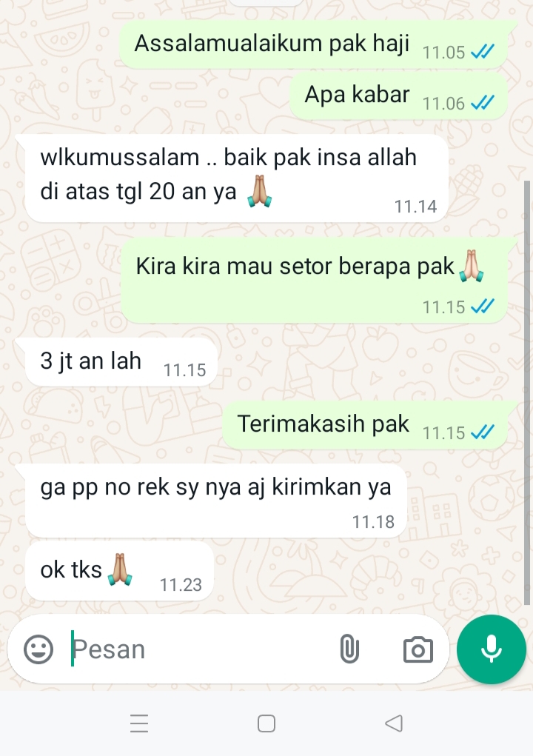This screenshot has width=533, height=756.
Task: Select the 'ga pp no rek' message
Action: tap(216, 501)
